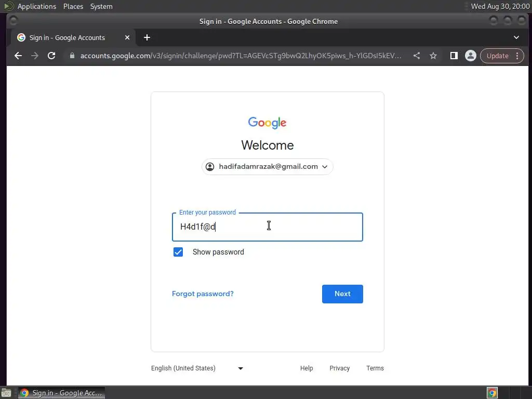Open the tab search chevron
The image size is (532, 399).
(x=516, y=37)
